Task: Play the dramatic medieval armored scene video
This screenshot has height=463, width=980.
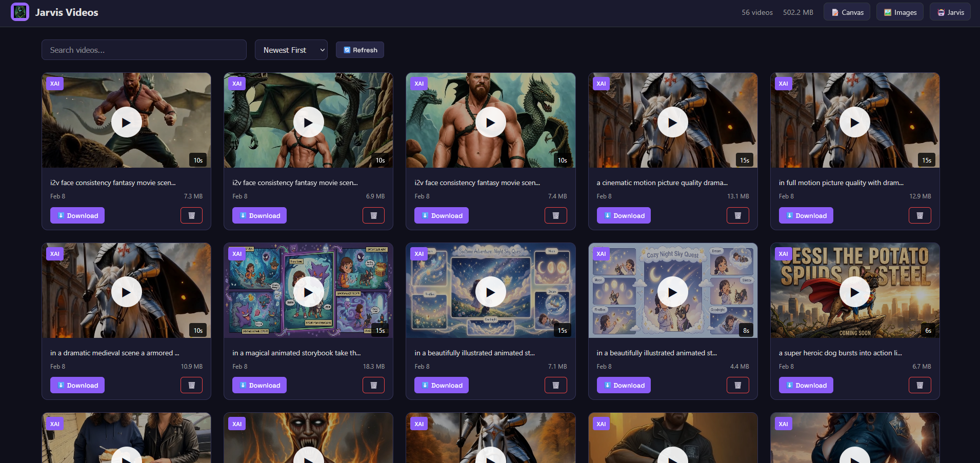Action: click(126, 292)
